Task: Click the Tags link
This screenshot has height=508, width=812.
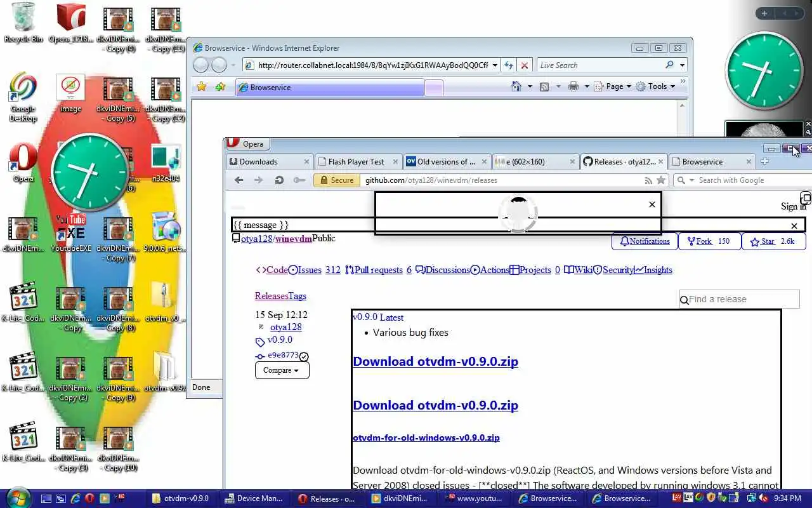Action: [297, 296]
